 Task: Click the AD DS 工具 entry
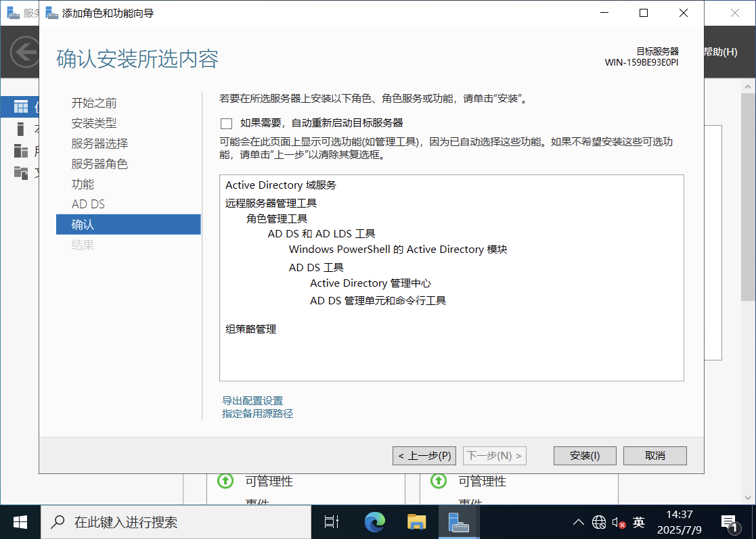[316, 267]
